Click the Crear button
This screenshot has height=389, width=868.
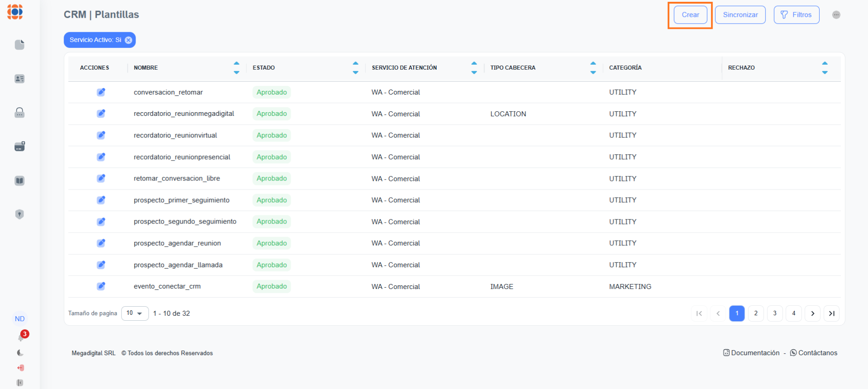[690, 15]
